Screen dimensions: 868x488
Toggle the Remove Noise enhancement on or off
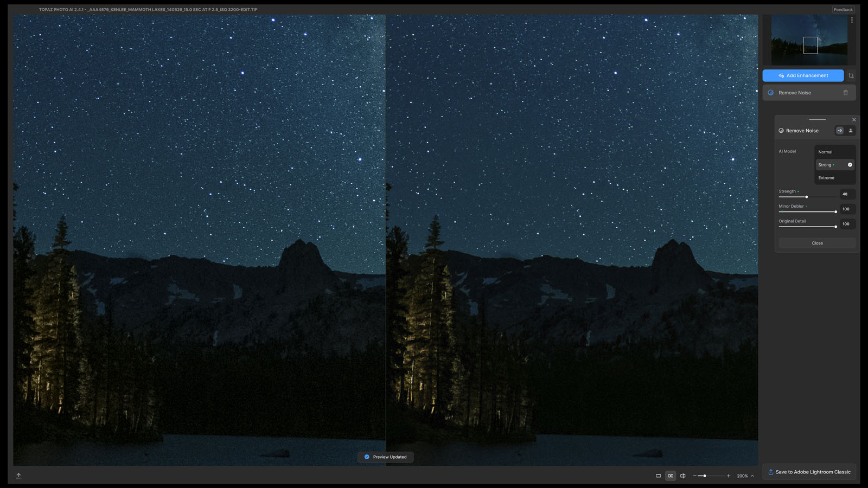(x=771, y=93)
